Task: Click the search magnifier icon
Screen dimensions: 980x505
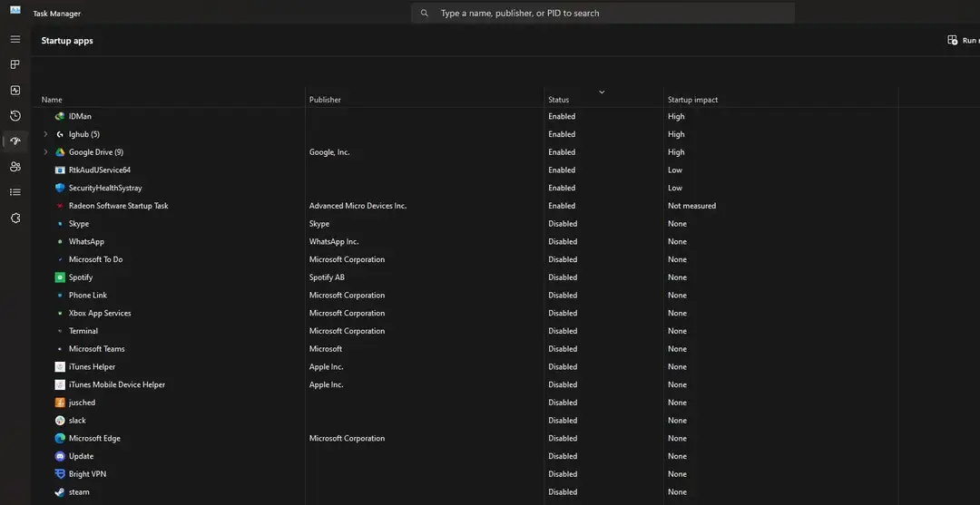Action: point(425,13)
